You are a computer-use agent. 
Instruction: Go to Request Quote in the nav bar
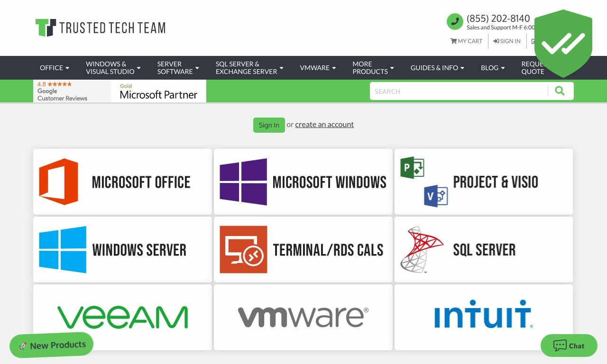(x=533, y=68)
